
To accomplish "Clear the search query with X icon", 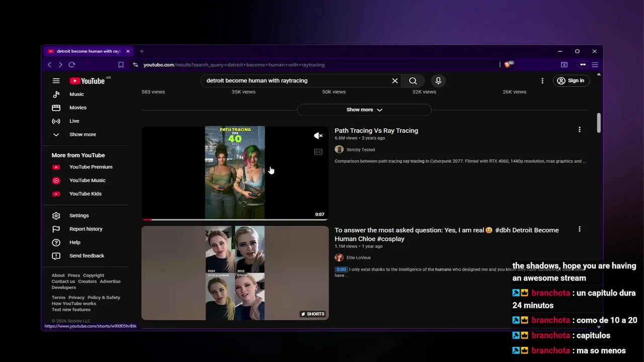I will click(x=395, y=80).
